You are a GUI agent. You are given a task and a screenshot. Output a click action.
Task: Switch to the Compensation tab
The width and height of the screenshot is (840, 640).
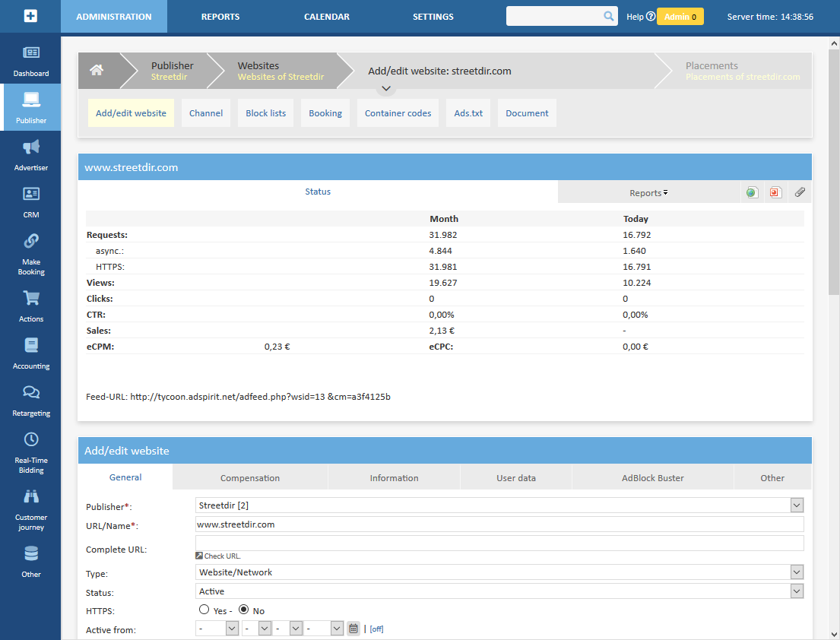click(x=250, y=478)
